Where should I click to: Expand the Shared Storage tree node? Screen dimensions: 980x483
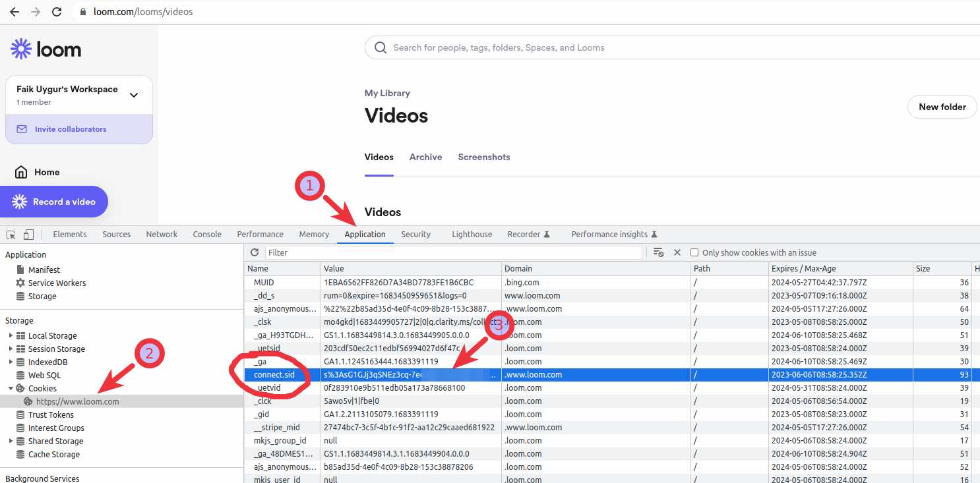click(x=11, y=441)
